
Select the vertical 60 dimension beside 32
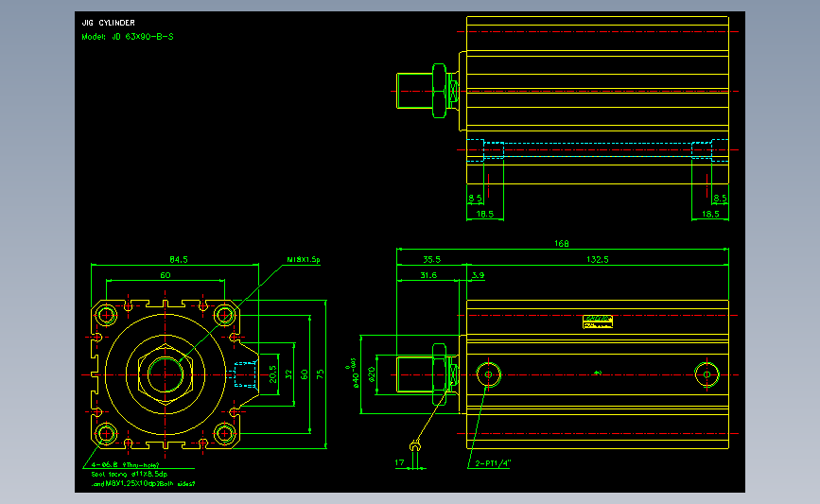pos(304,374)
